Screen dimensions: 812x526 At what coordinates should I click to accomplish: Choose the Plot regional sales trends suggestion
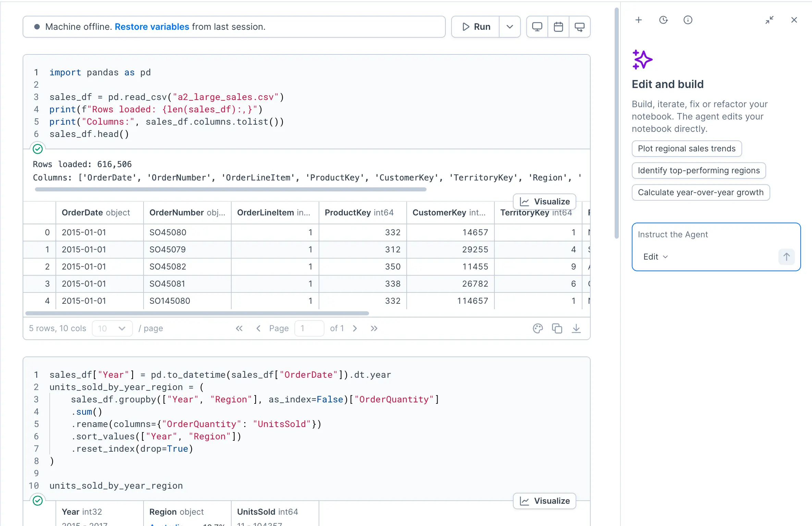pyautogui.click(x=687, y=149)
